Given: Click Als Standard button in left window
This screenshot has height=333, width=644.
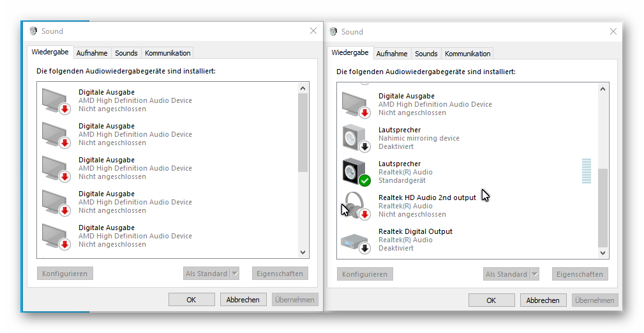Looking at the screenshot, I should (207, 274).
